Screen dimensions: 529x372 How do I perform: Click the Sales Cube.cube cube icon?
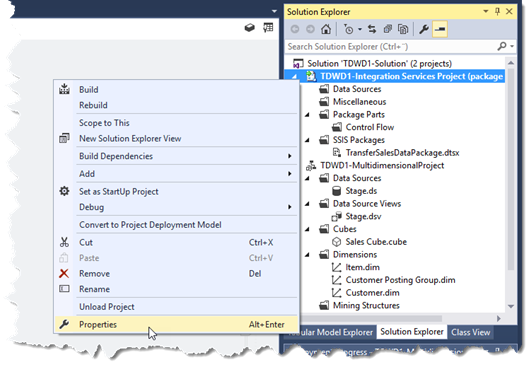tap(336, 242)
